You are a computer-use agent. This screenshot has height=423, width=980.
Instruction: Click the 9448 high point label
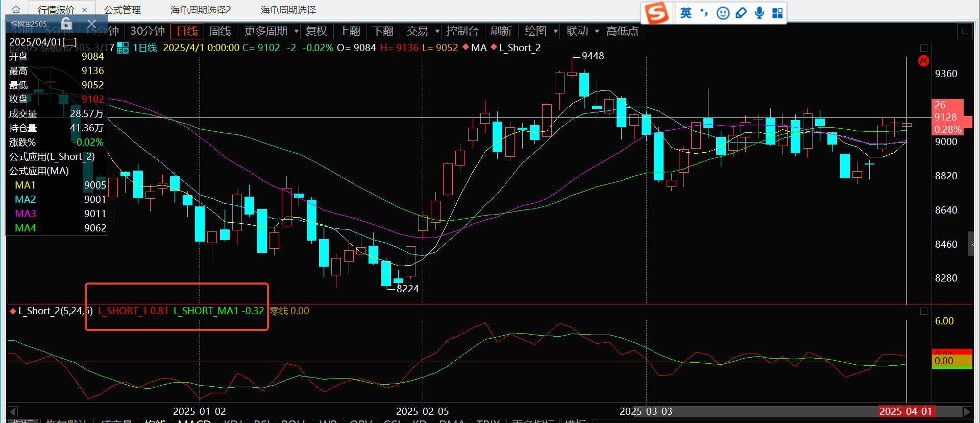pyautogui.click(x=593, y=56)
